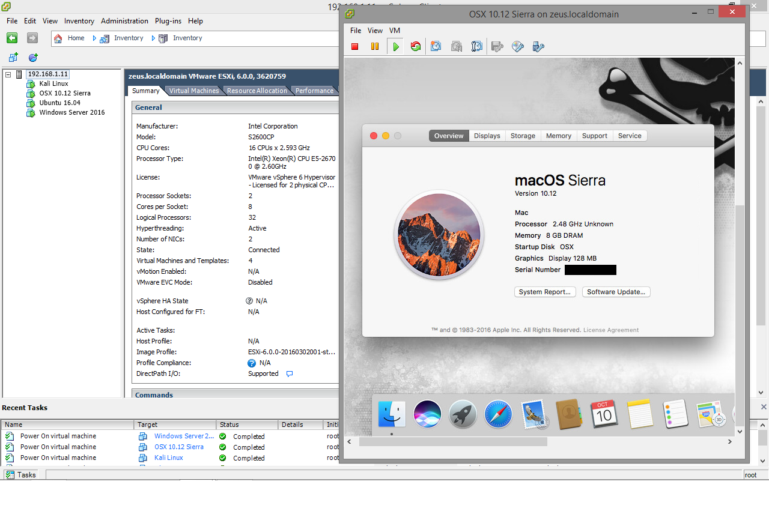The height and width of the screenshot is (532, 769).
Task: Open Calendar from the macOS dock
Action: coord(604,414)
